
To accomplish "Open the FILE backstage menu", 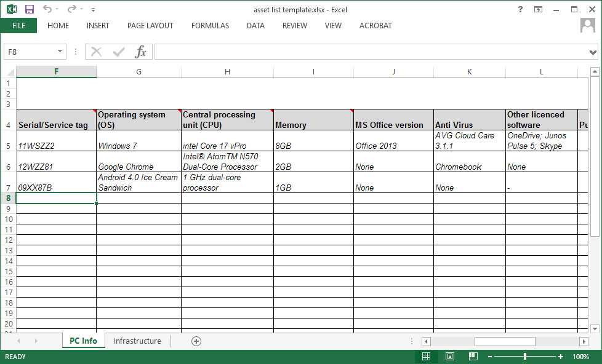I will 18,26.
